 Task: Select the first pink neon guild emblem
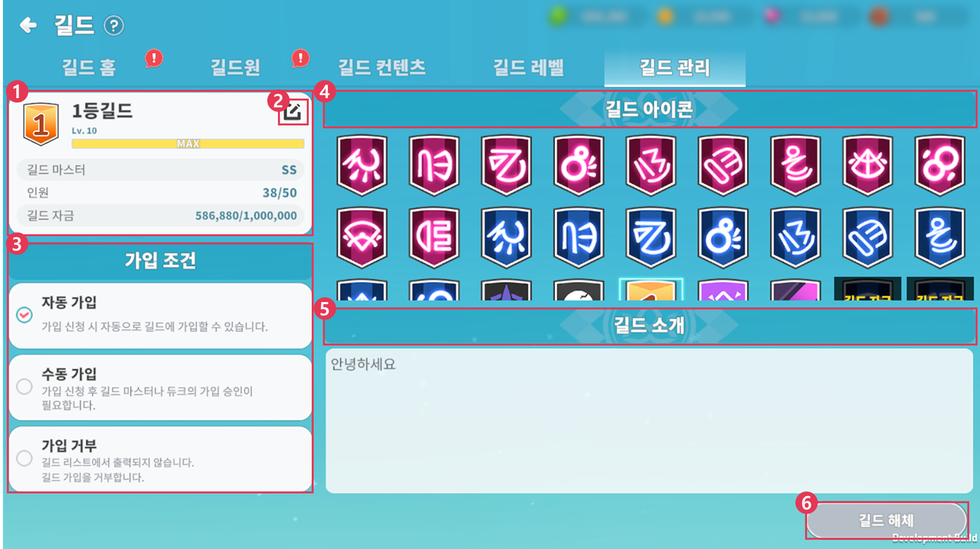(362, 165)
